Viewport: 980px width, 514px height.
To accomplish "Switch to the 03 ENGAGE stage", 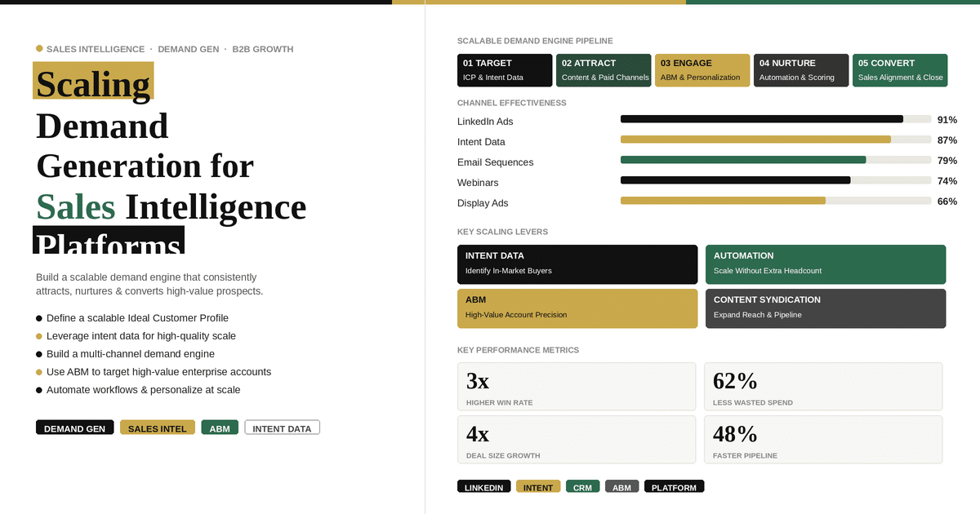I will [702, 70].
